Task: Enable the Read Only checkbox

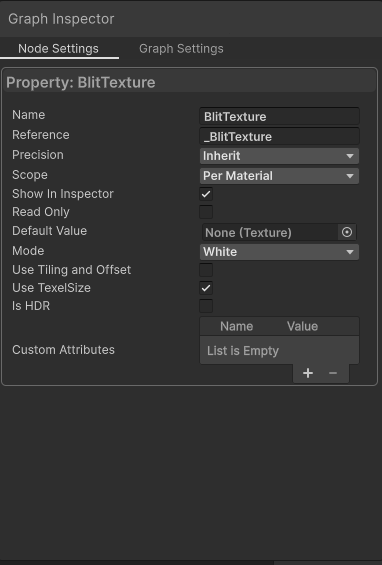Action: 206,212
